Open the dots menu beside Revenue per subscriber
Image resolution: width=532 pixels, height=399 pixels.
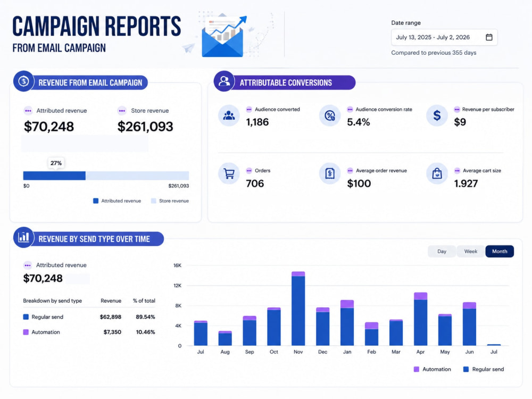(457, 109)
